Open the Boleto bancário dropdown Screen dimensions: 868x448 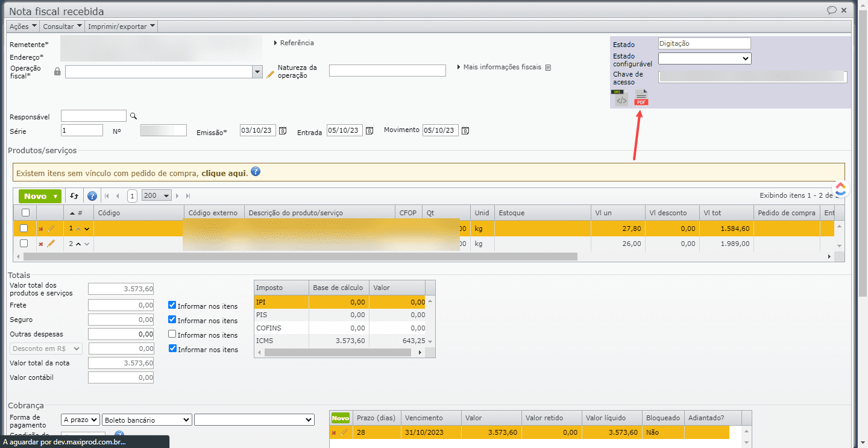tap(147, 420)
